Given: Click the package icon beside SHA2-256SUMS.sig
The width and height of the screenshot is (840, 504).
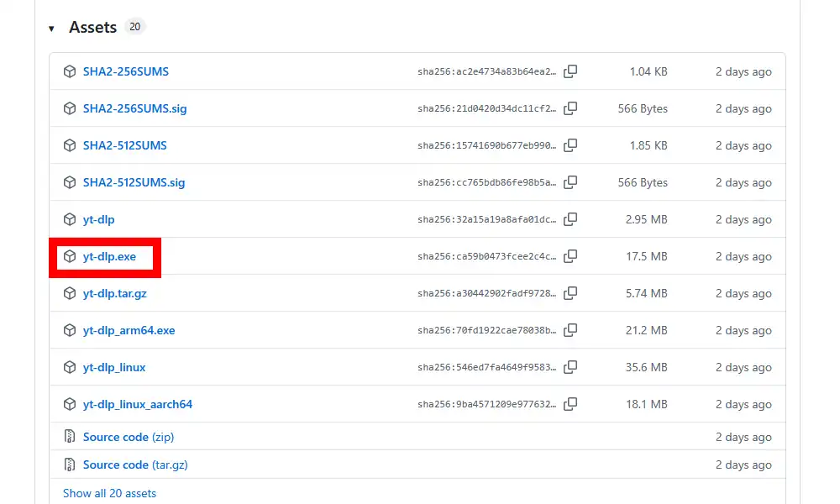Looking at the screenshot, I should tap(70, 108).
